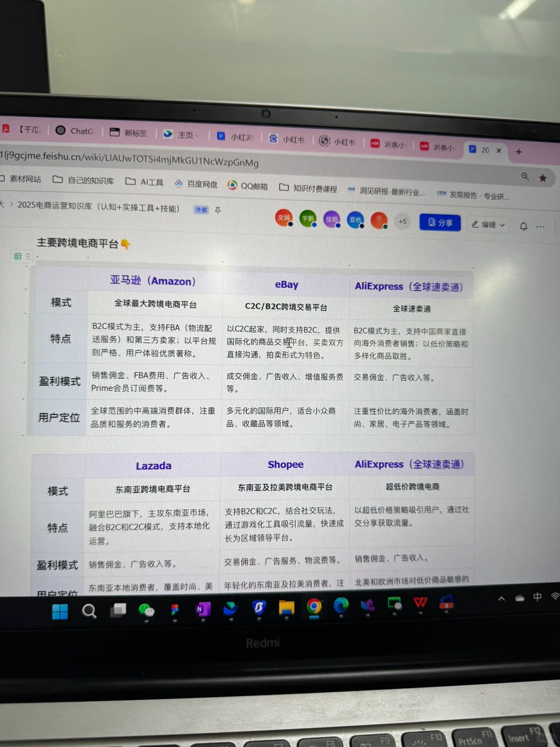The width and height of the screenshot is (560, 747).
Task: Click the OneDrive cloud tray icon
Action: pyautogui.click(x=520, y=598)
